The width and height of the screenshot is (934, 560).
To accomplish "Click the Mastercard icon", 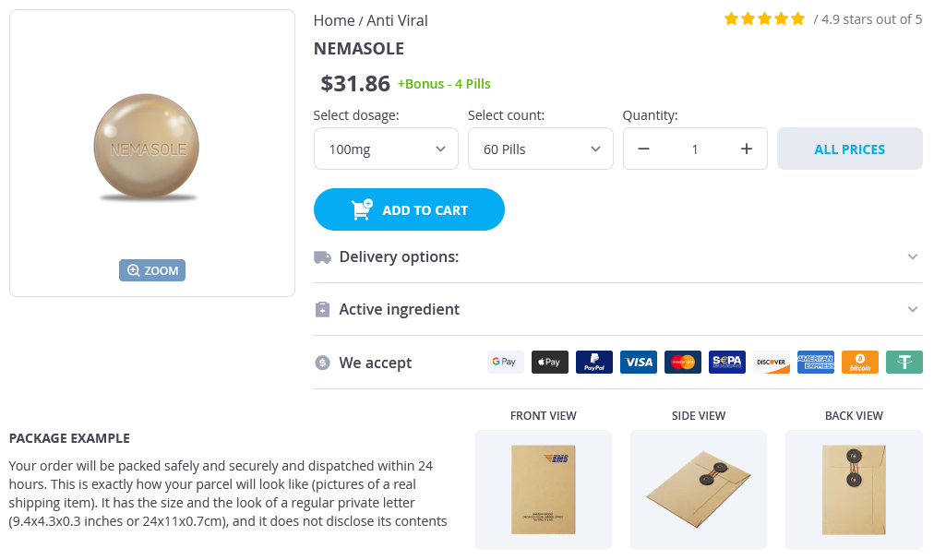I will (x=683, y=363).
